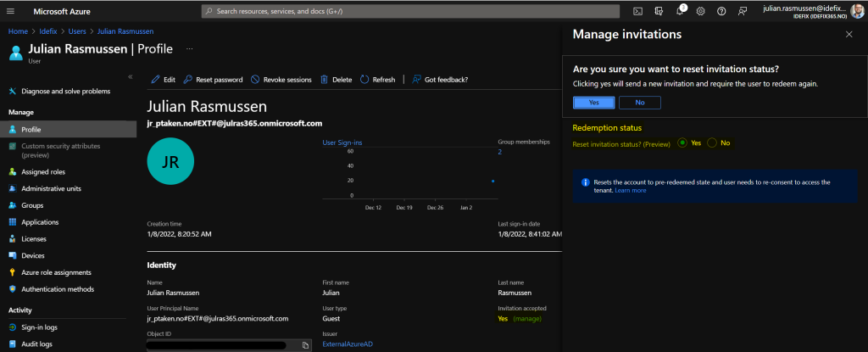This screenshot has height=352, width=868.
Task: Click Revoke sessions in the toolbar
Action: click(281, 79)
